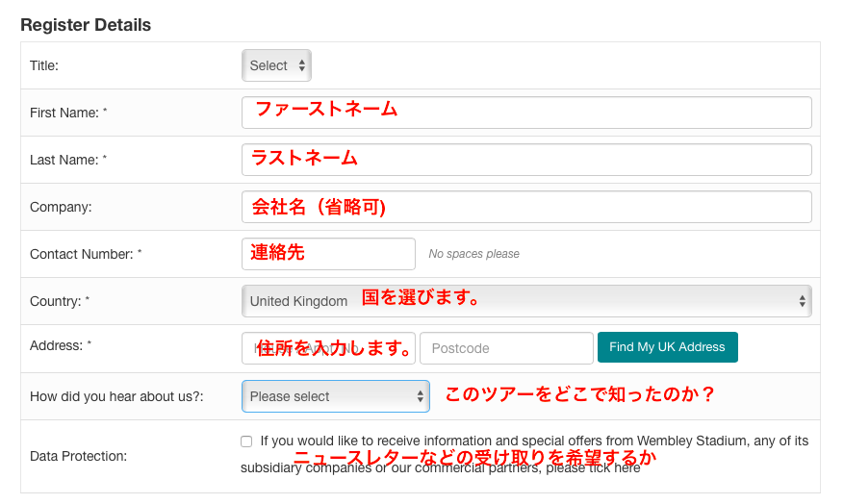Viewport: 844px width, 504px height.
Task: Focus the Last Name text box
Action: point(525,160)
